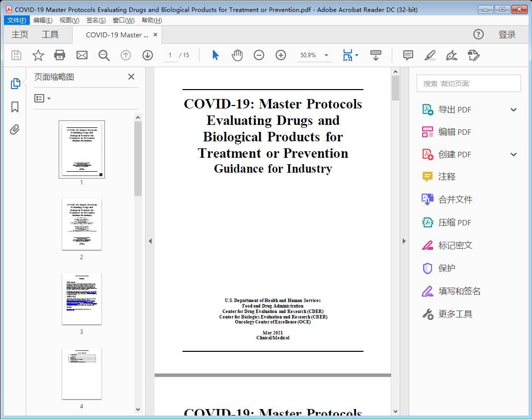Open the Print dialog

pos(60,55)
